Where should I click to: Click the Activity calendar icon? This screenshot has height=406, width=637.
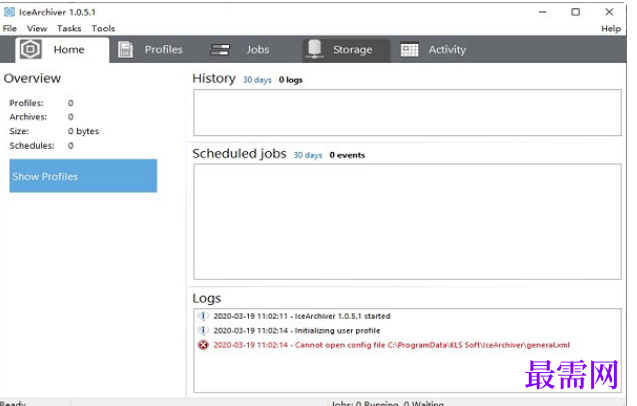(409, 50)
